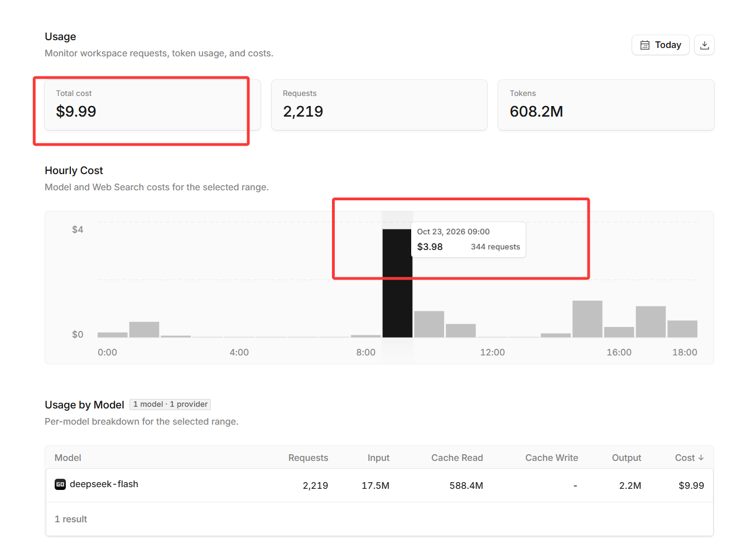Click the Cache Read column header
Screen dimensions: 756x558
click(x=457, y=458)
